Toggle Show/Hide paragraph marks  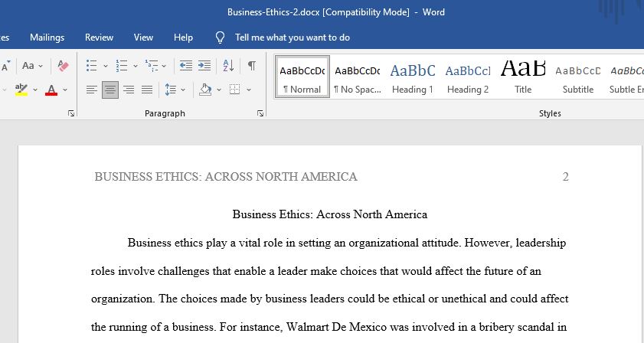(x=252, y=66)
